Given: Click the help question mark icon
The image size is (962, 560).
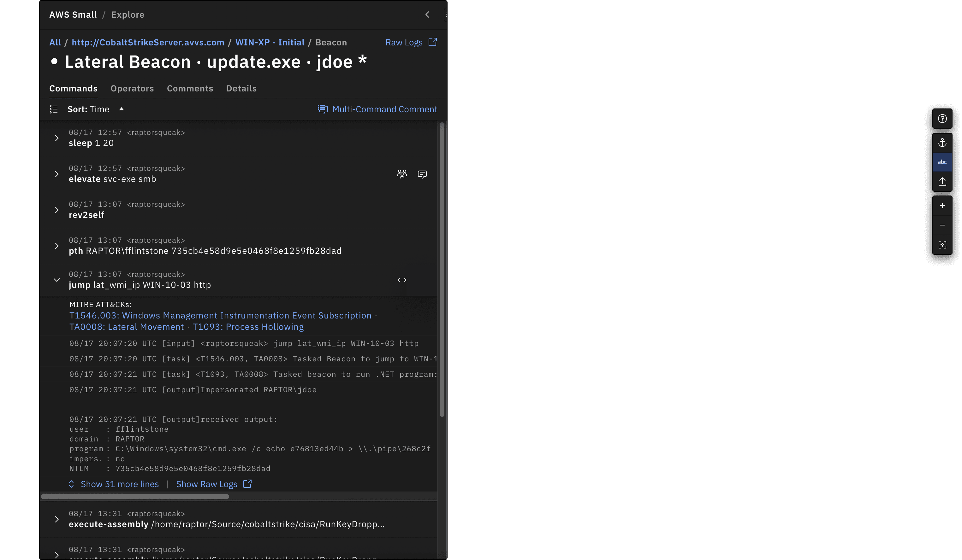Looking at the screenshot, I should pos(942,119).
